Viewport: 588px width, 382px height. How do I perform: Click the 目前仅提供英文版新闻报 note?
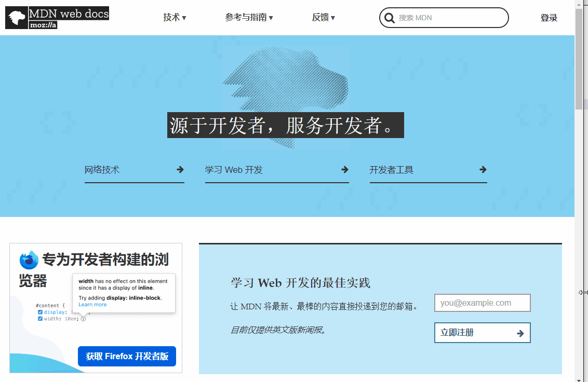point(278,330)
